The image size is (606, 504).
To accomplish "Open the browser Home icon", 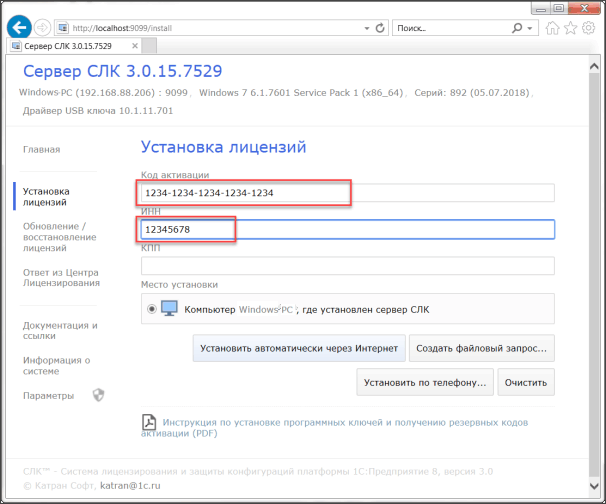I will 552,28.
